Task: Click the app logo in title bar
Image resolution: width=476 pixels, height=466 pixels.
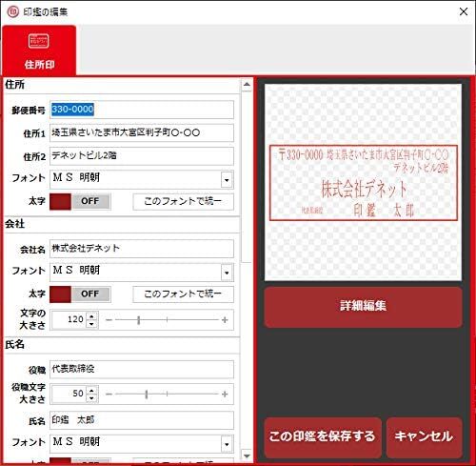Action: 13,12
